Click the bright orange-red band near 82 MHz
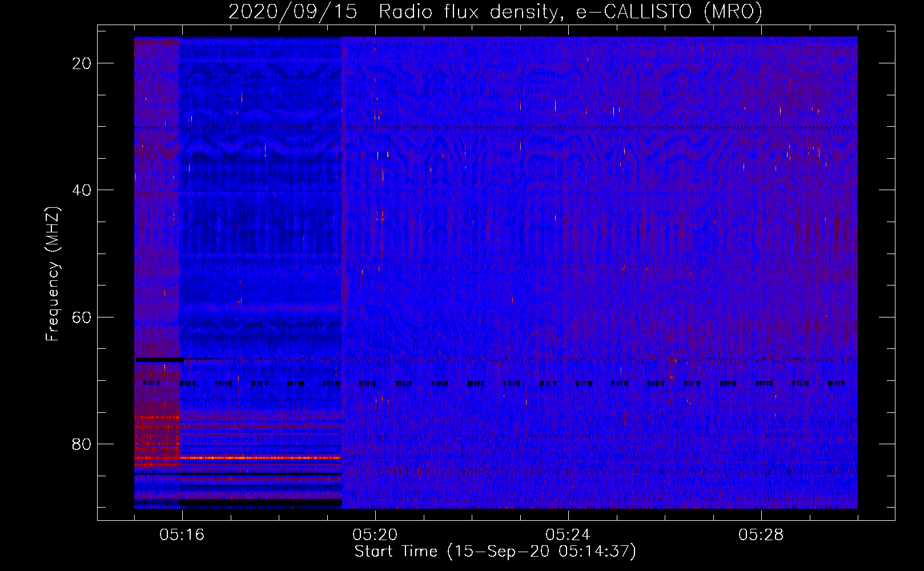924x571 pixels. pos(238,458)
